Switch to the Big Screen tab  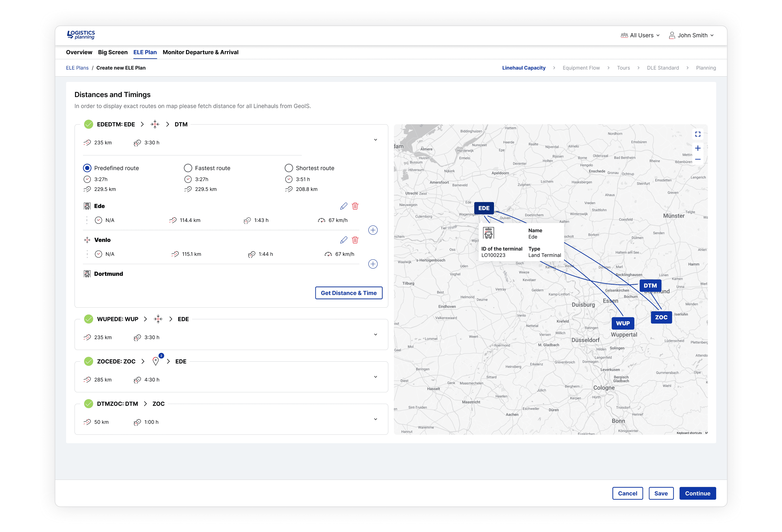[x=113, y=52]
